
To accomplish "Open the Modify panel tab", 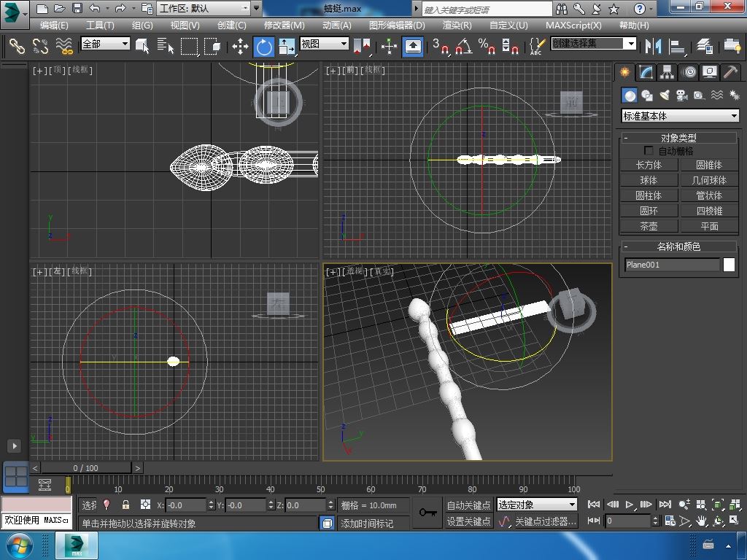I will (x=645, y=72).
